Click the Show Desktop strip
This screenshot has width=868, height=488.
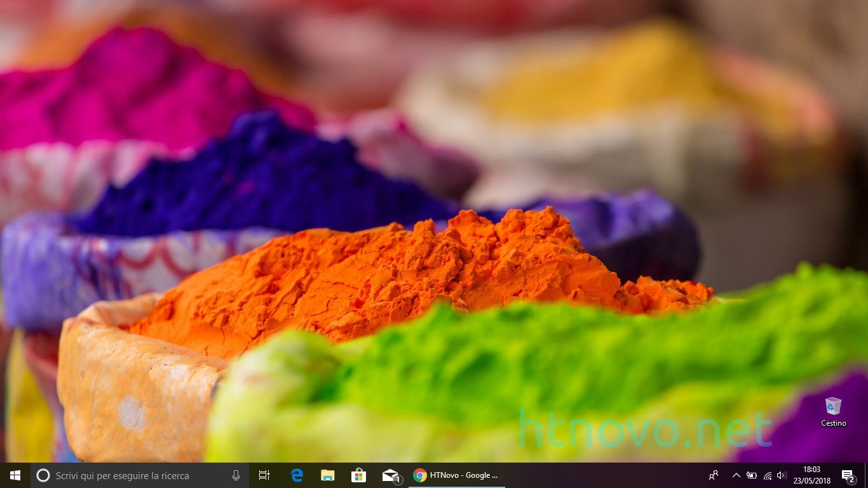click(x=866, y=475)
